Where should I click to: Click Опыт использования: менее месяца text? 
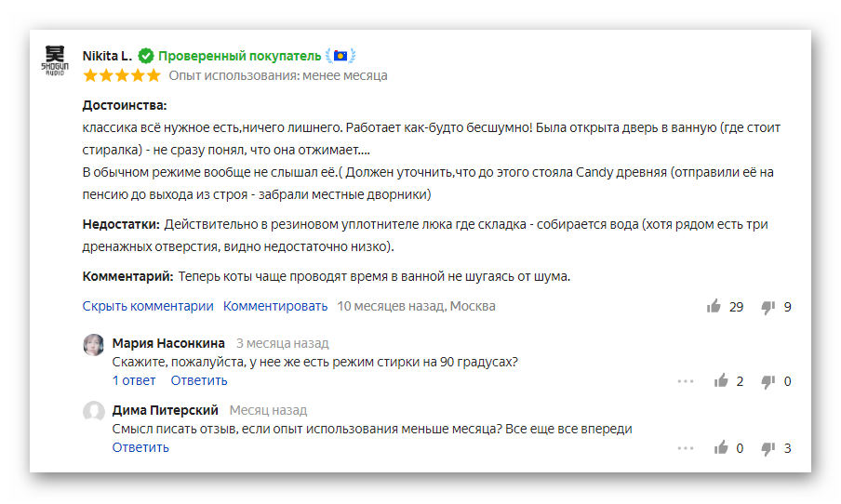click(x=278, y=75)
